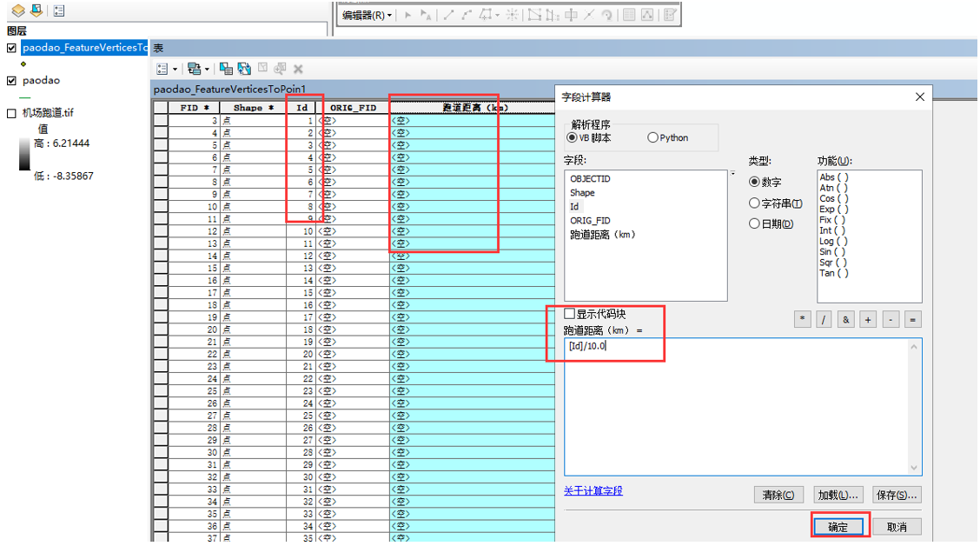Click the 保存(S)... button
Screen dimensions: 980x546
897,495
